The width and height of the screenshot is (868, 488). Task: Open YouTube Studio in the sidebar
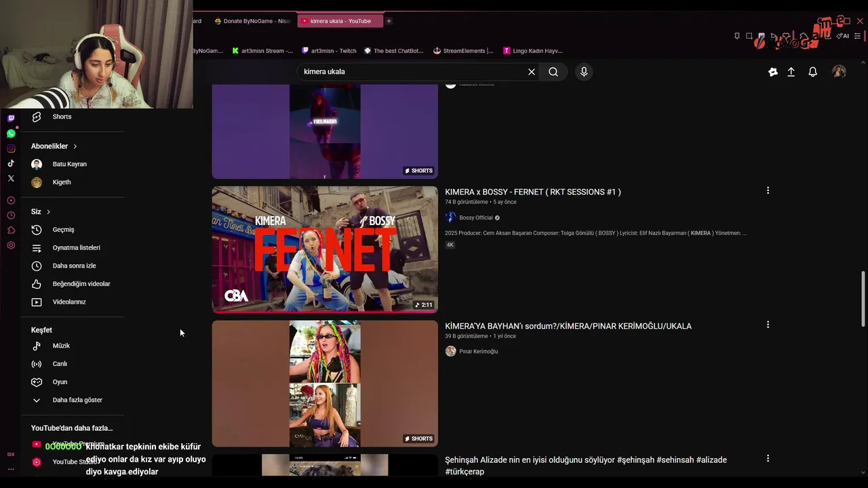click(73, 462)
